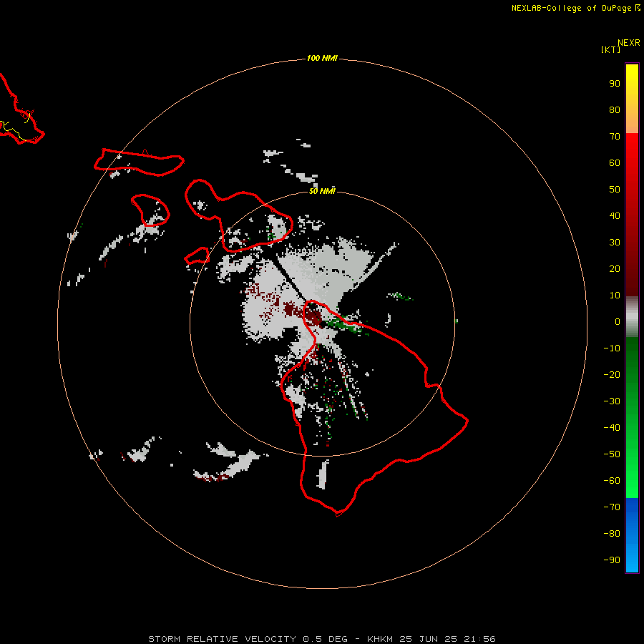This screenshot has height=644, width=644.
Task: Click the 50 NMI range ring label
Action: (x=322, y=191)
